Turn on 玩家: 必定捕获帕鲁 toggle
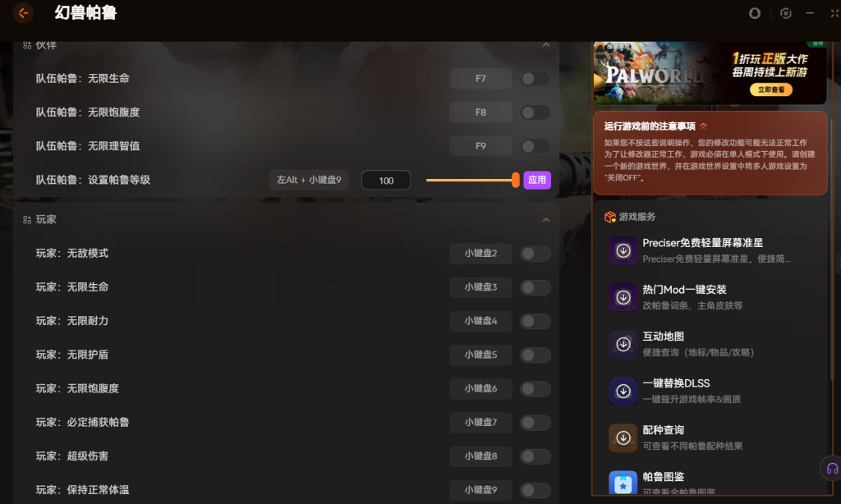 [535, 423]
